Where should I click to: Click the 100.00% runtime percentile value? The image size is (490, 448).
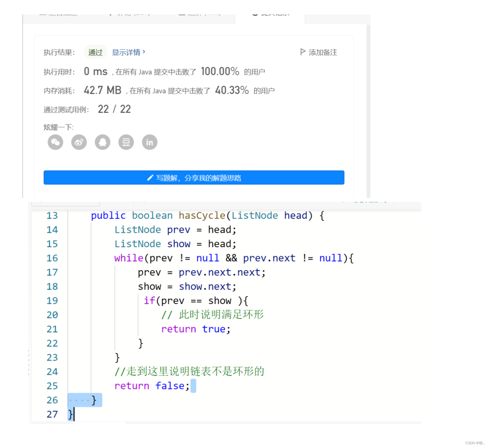pyautogui.click(x=220, y=71)
